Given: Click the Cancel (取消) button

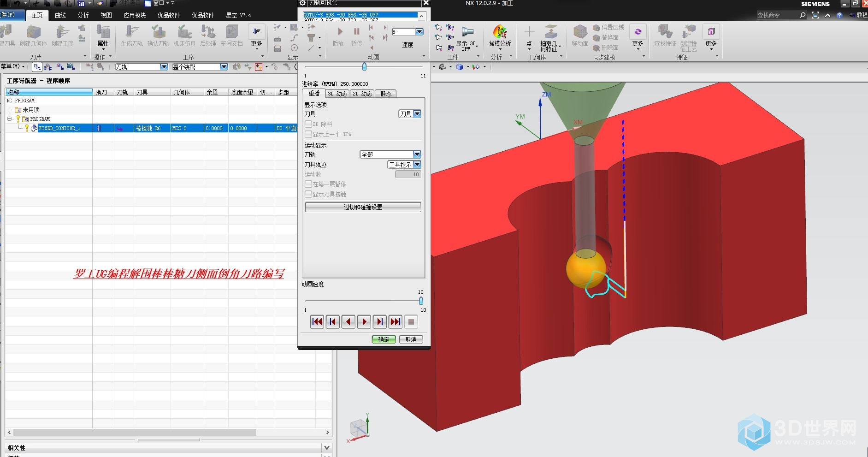Looking at the screenshot, I should (411, 339).
